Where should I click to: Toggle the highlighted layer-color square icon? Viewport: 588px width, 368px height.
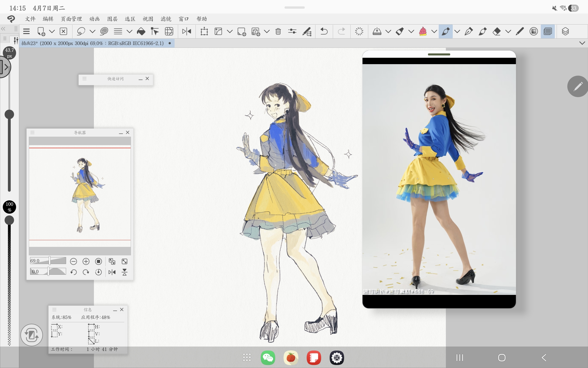[548, 31]
